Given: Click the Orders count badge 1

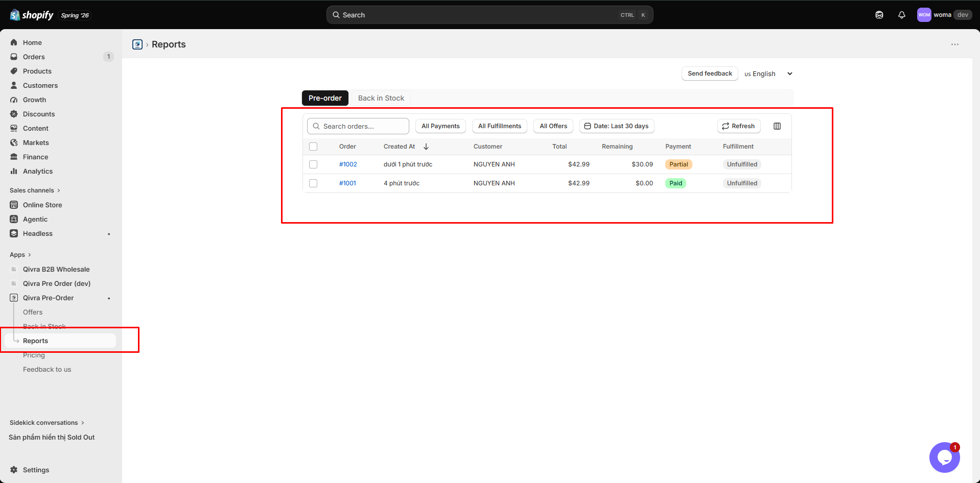Looking at the screenshot, I should point(108,57).
